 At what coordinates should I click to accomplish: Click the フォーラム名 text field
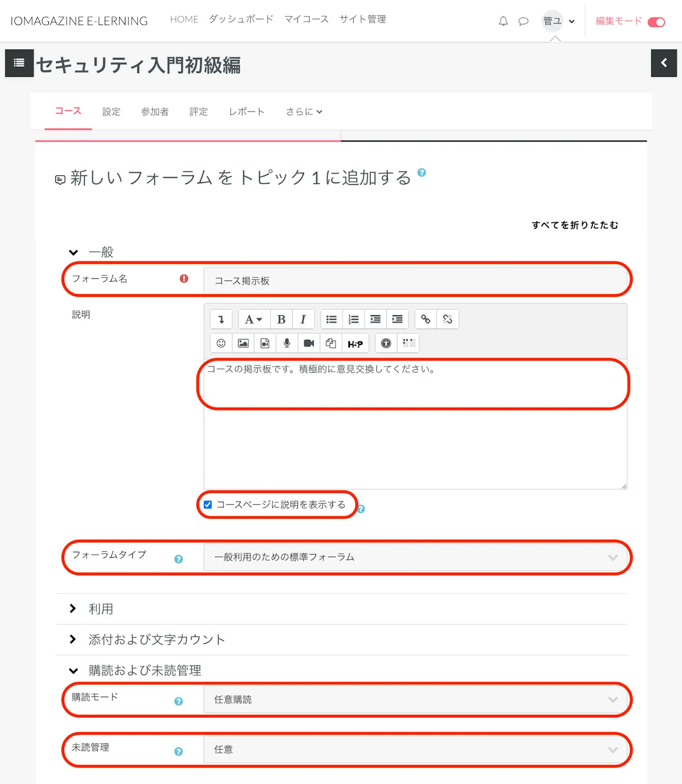click(x=415, y=281)
